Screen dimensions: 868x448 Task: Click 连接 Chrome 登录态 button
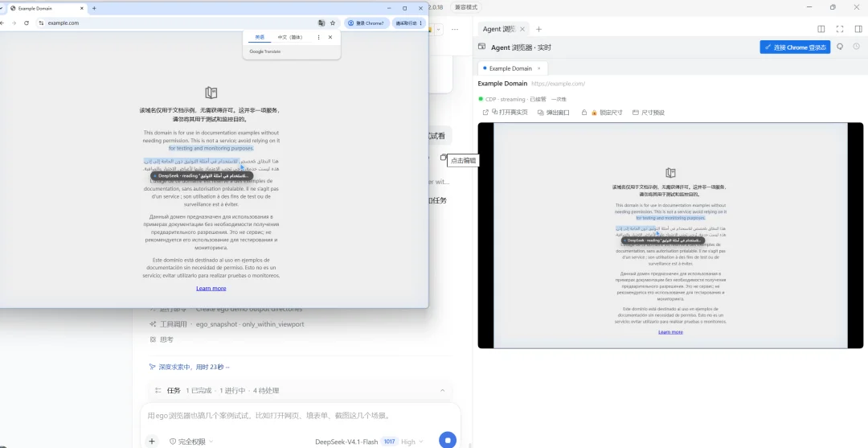tap(796, 47)
